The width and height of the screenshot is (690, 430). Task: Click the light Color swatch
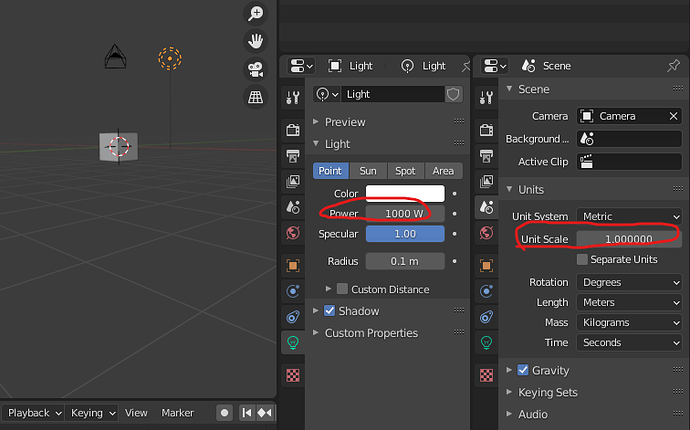click(405, 194)
